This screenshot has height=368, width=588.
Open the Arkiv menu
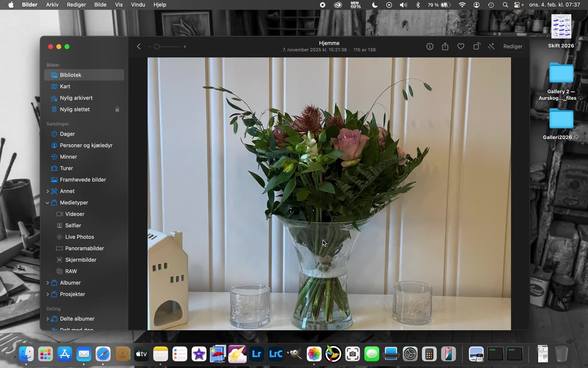tap(52, 5)
